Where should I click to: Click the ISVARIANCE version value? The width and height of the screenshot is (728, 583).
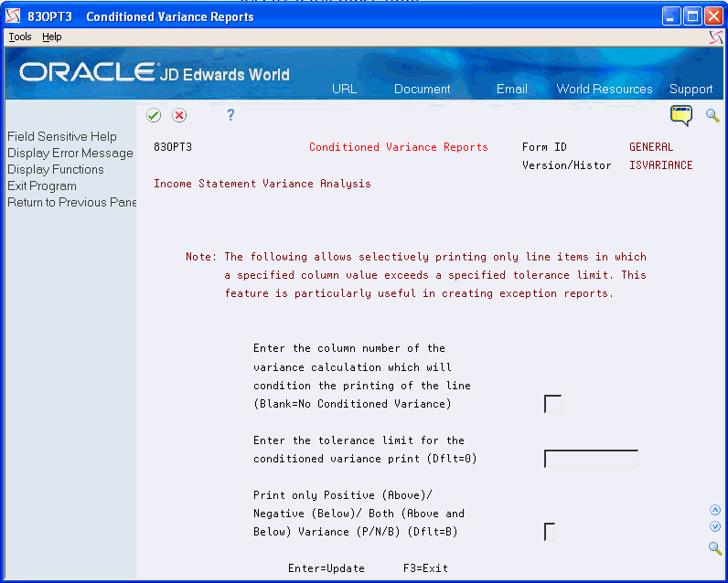point(660,165)
